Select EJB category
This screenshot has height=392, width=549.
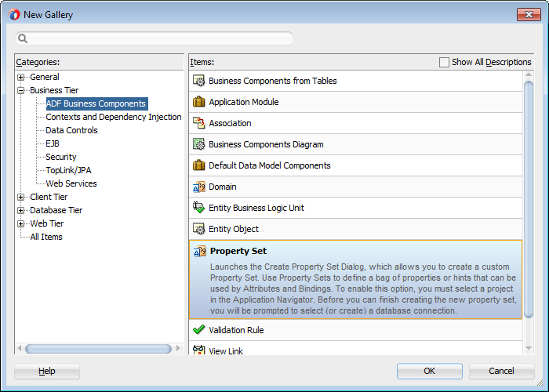[x=53, y=143]
